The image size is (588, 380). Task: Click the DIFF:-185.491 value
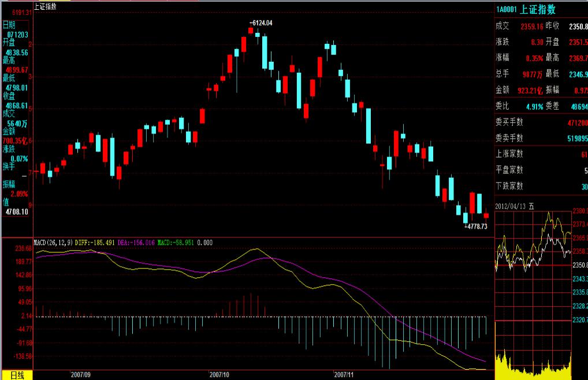pyautogui.click(x=95, y=243)
